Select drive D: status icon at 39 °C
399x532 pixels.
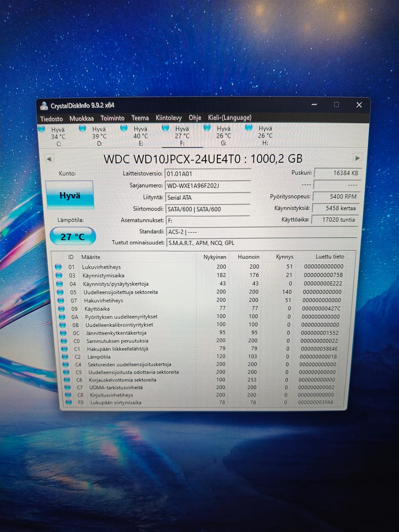(82, 128)
